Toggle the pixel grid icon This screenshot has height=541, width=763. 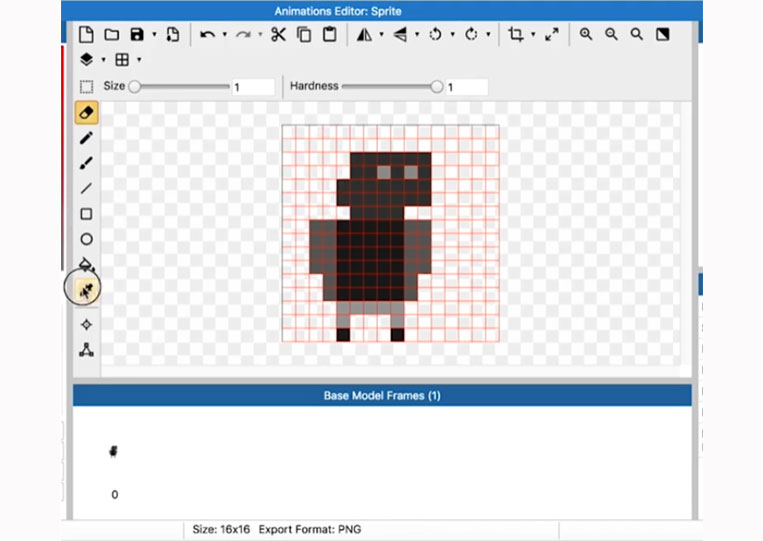[x=122, y=59]
